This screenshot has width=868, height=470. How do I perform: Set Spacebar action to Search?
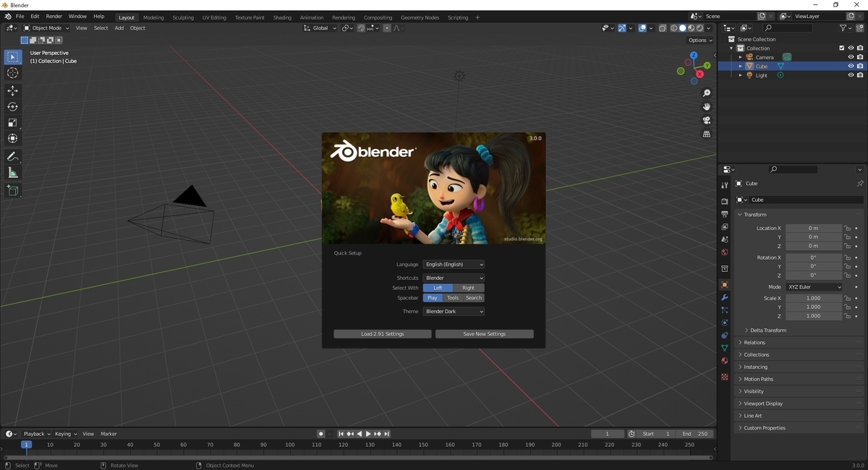tap(474, 298)
